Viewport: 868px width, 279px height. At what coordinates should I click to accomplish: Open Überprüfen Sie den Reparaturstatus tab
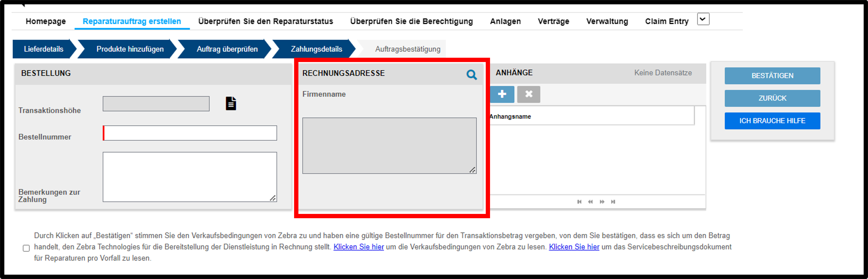point(265,21)
